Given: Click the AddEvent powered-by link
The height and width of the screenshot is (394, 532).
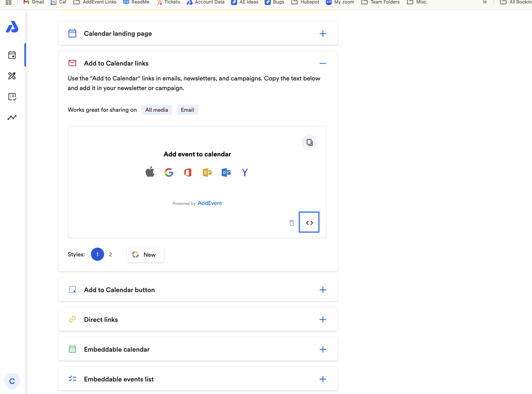Looking at the screenshot, I should 210,203.
